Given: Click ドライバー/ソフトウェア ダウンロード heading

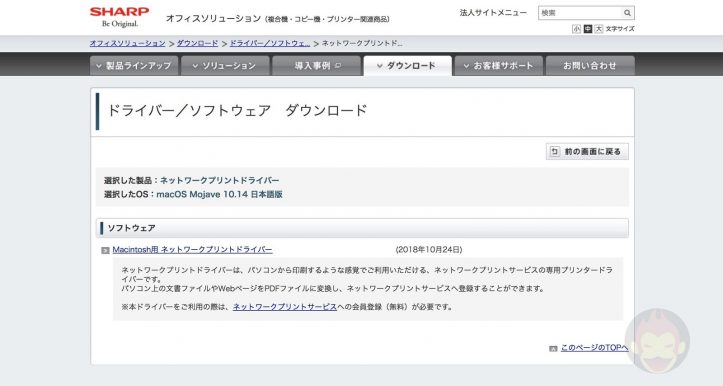Looking at the screenshot, I should pyautogui.click(x=237, y=111).
